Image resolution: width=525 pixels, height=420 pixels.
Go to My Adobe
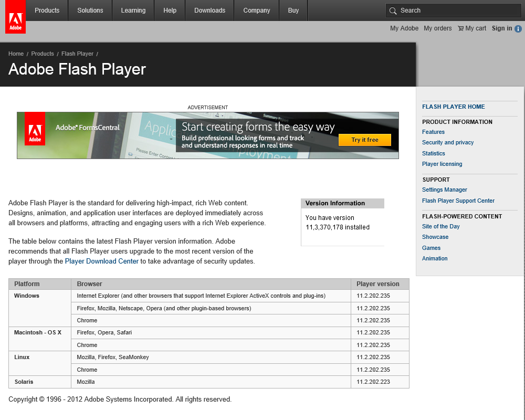pos(404,28)
